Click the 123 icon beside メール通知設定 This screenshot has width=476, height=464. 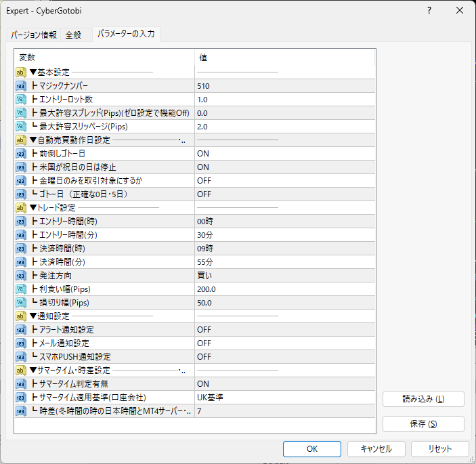pyautogui.click(x=20, y=343)
